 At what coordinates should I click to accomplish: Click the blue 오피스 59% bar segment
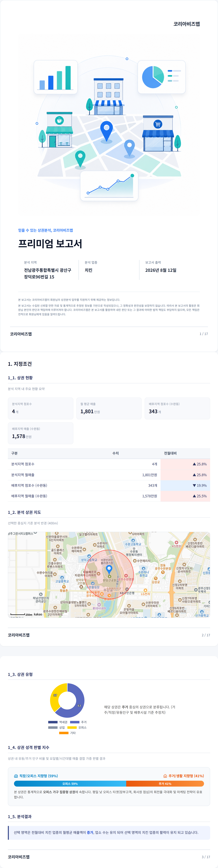tap(70, 784)
